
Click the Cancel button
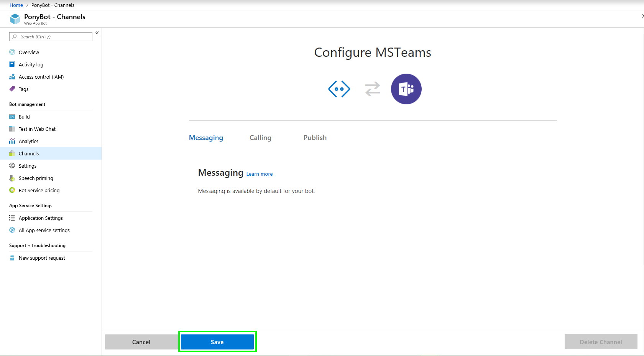point(141,342)
